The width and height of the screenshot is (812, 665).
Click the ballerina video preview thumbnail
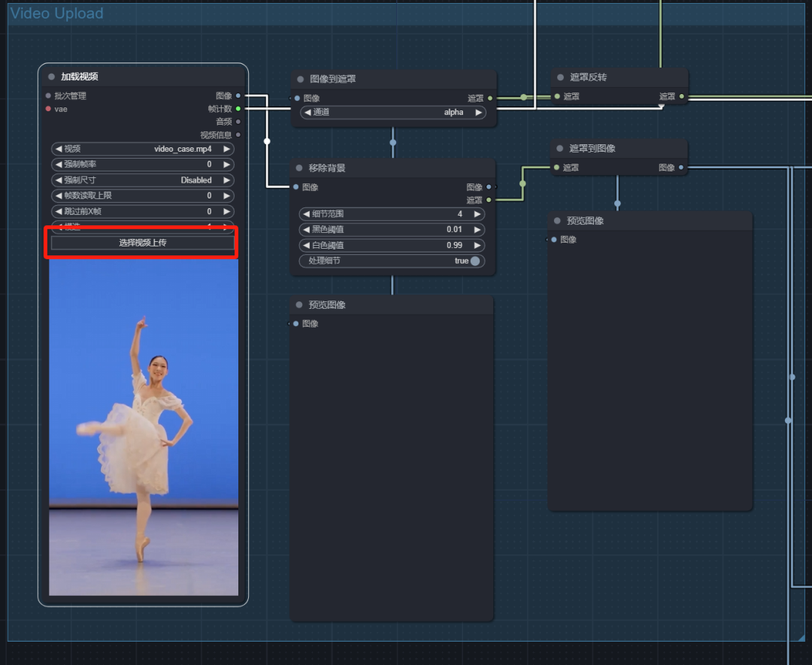point(144,428)
